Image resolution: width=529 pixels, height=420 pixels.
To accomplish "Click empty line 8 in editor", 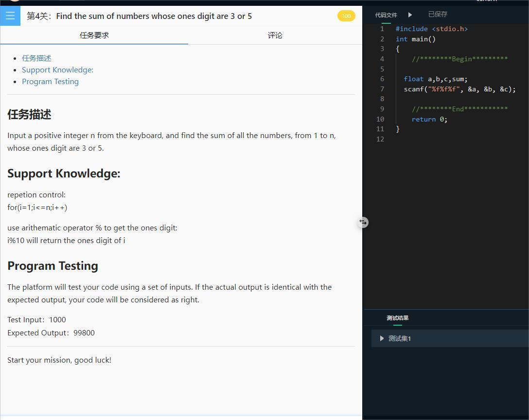I will (459, 99).
